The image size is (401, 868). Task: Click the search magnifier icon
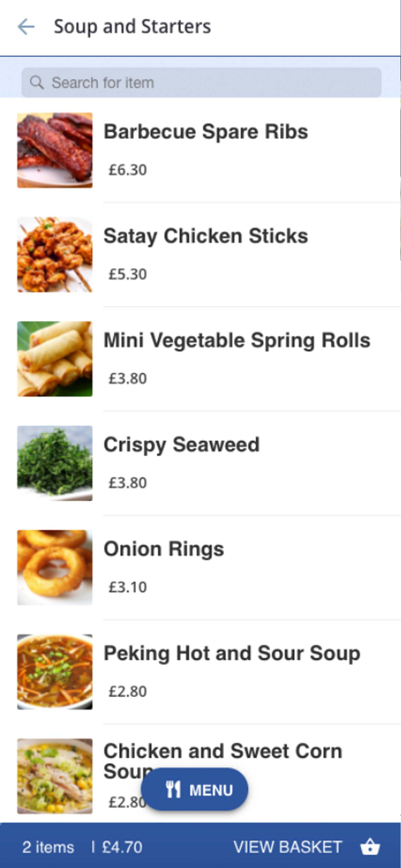click(x=37, y=82)
